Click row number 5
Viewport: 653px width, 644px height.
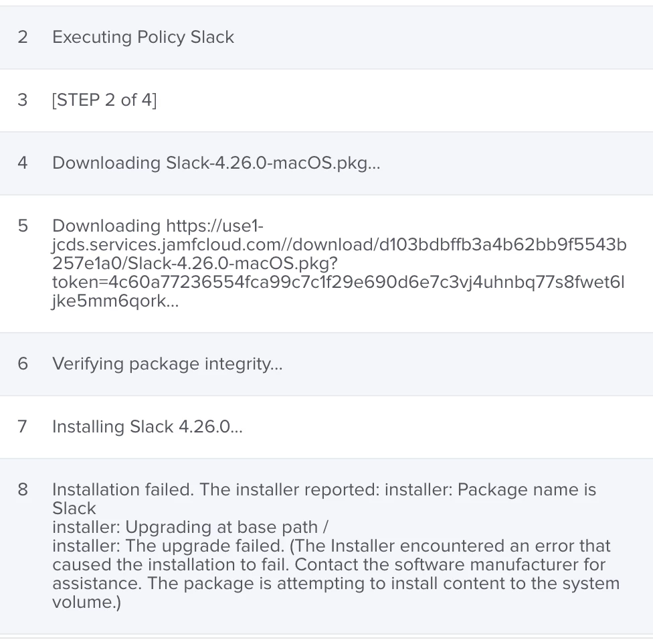(x=23, y=226)
